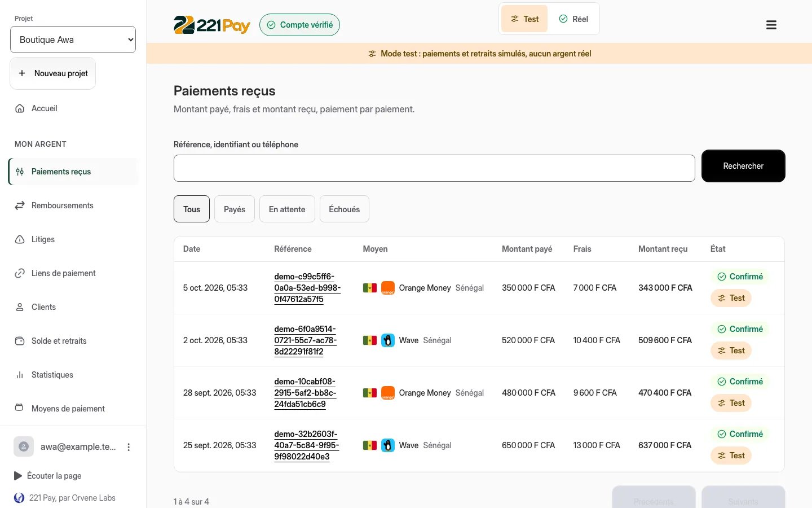This screenshot has width=812, height=508.
Task: Open reference demo-32b2603f link
Action: pos(307,445)
